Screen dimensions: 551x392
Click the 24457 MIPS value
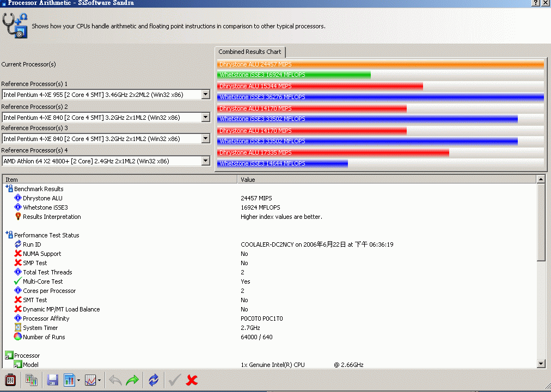(x=256, y=198)
